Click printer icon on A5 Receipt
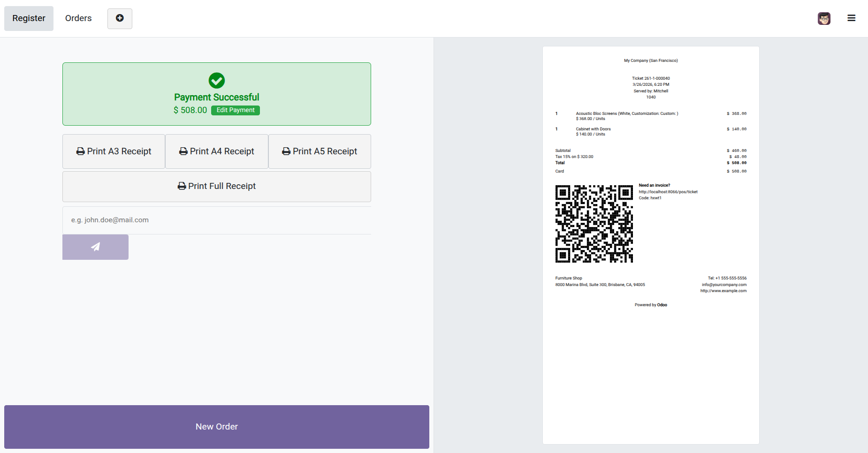868x453 pixels. coord(286,151)
